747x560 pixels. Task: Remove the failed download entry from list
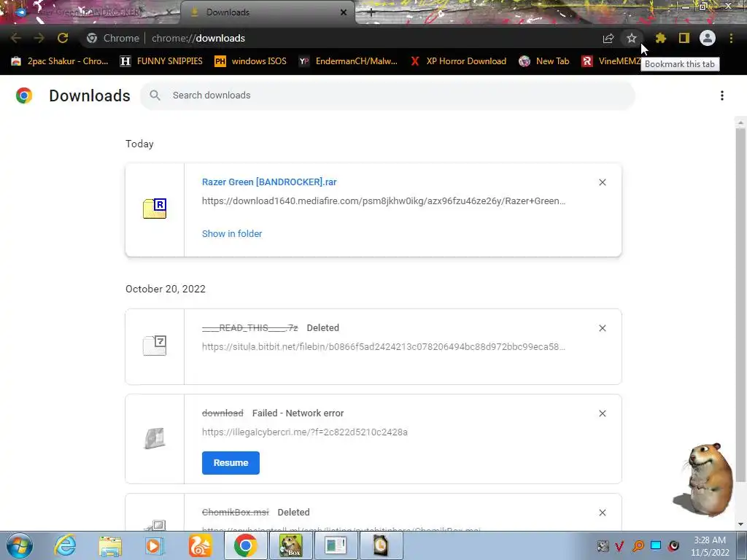pyautogui.click(x=602, y=413)
